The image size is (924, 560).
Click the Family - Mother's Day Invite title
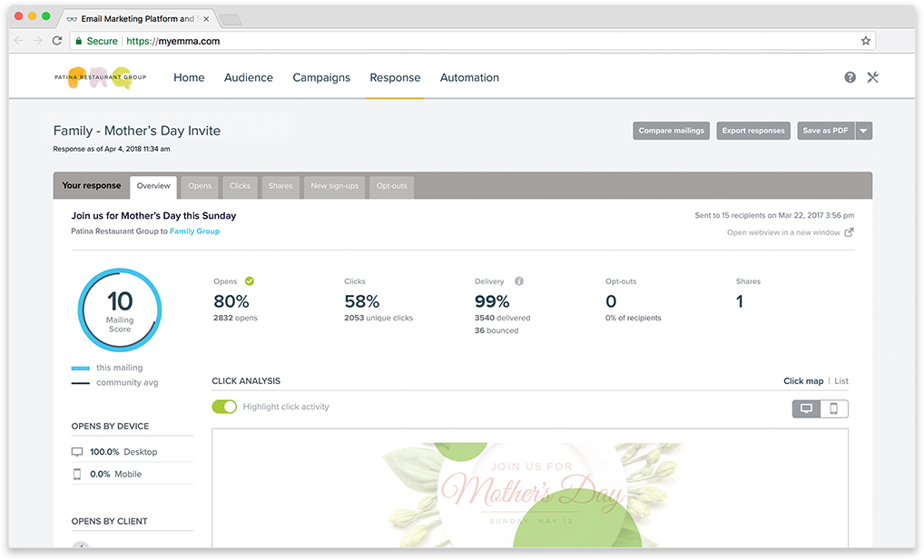click(137, 131)
